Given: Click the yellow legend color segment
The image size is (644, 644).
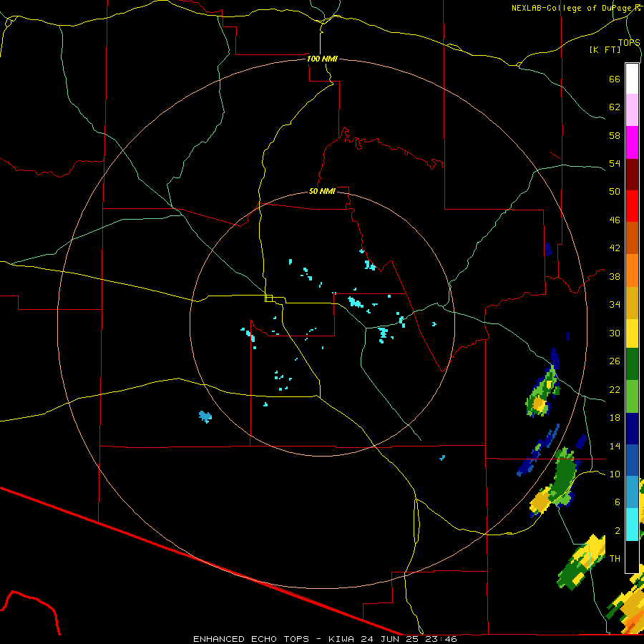Looking at the screenshot, I should pos(632,333).
